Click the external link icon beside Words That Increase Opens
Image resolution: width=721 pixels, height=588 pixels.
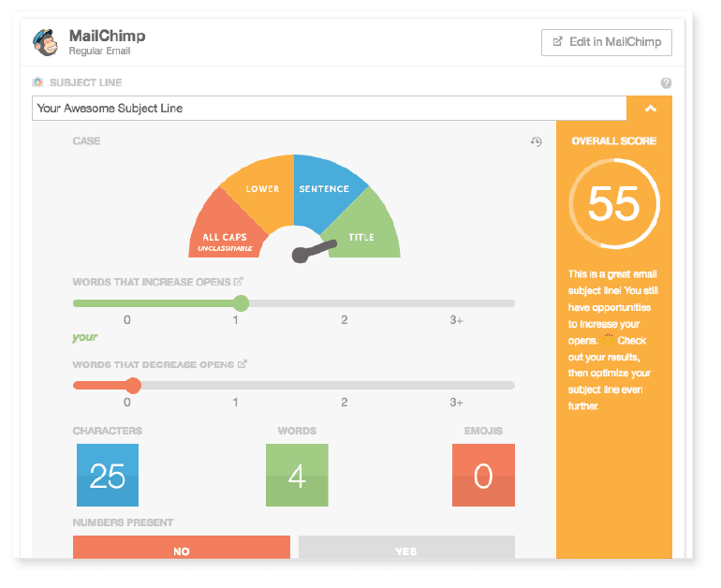[239, 282]
